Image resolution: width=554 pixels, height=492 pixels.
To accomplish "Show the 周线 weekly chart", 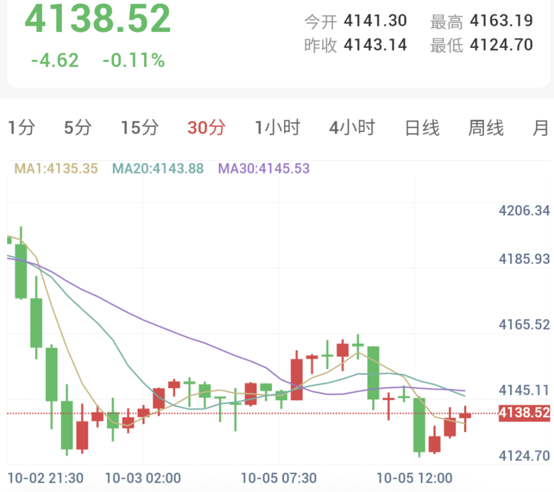I will click(x=486, y=128).
